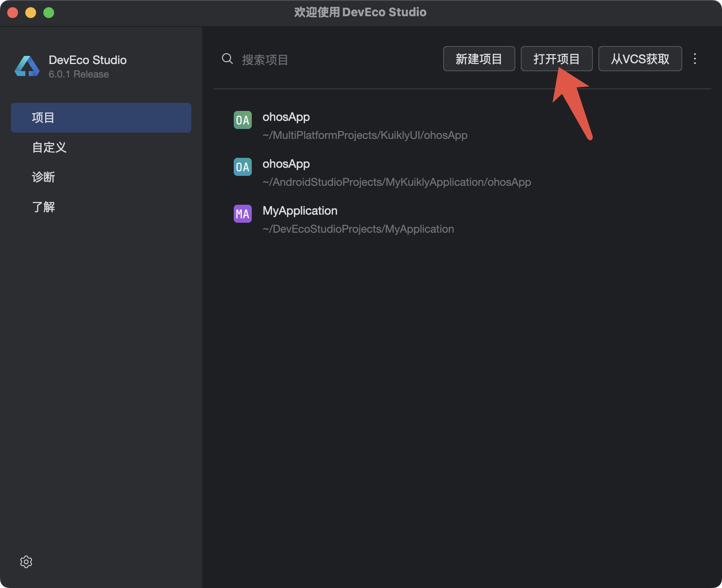Open the 诊断 tab
The image size is (722, 588).
tap(101, 177)
